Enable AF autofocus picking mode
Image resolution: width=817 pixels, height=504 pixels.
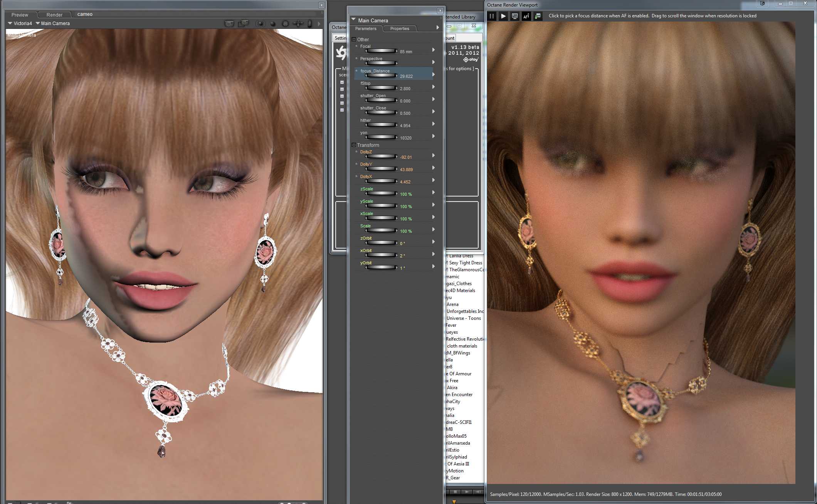tap(526, 16)
